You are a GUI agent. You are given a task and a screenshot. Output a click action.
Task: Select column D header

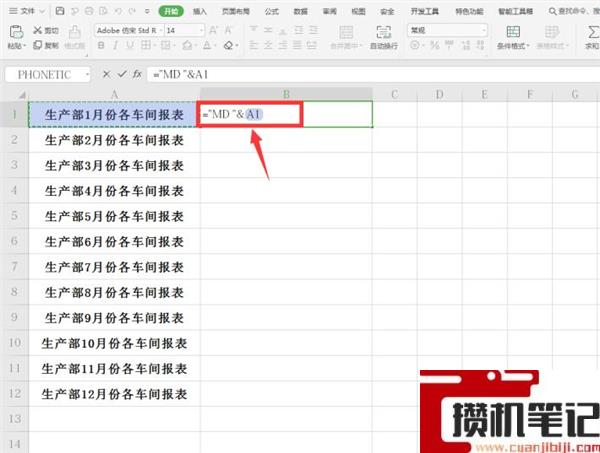click(x=439, y=94)
